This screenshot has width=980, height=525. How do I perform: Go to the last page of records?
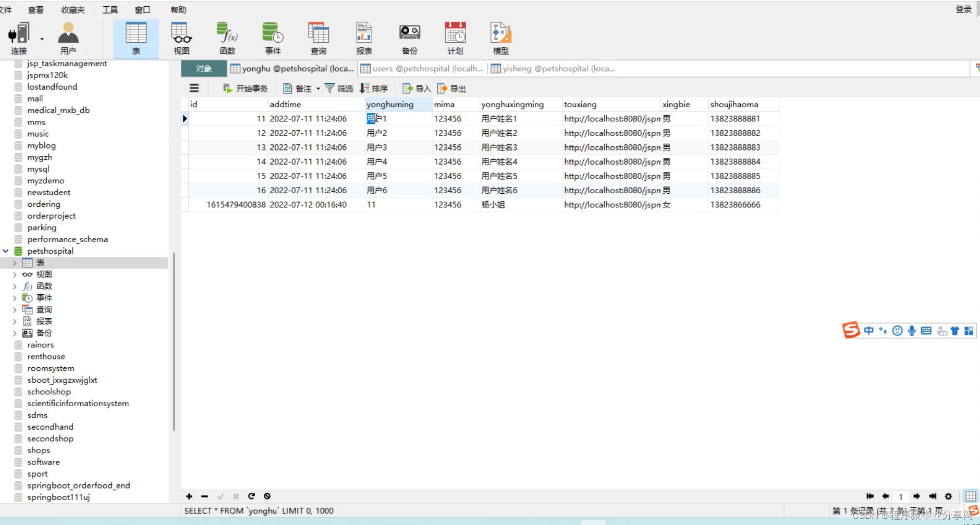point(933,496)
